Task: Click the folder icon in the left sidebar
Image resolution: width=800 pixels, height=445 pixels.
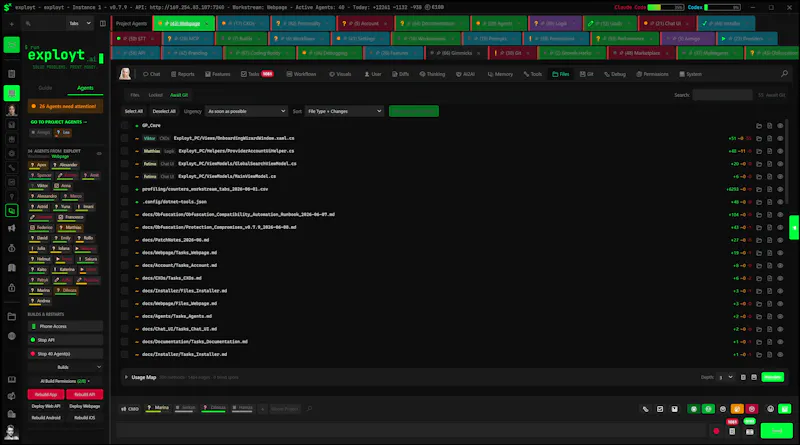Action: (12, 317)
